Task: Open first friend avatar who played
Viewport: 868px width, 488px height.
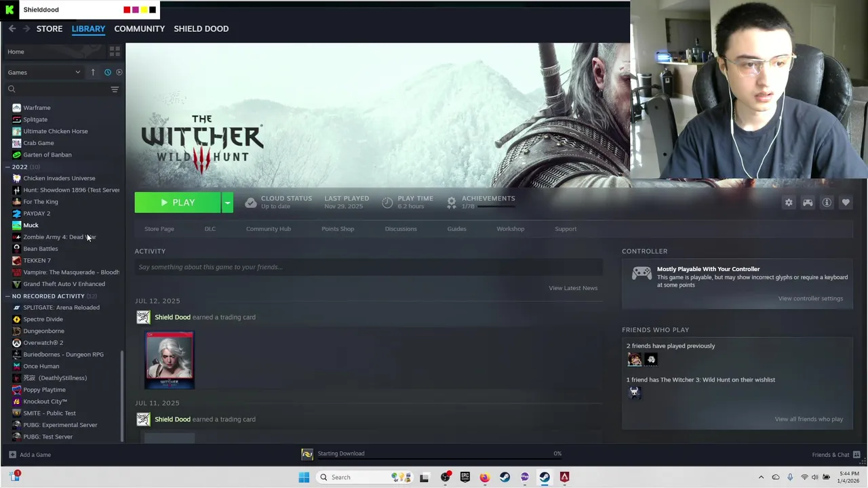Action: (x=635, y=359)
